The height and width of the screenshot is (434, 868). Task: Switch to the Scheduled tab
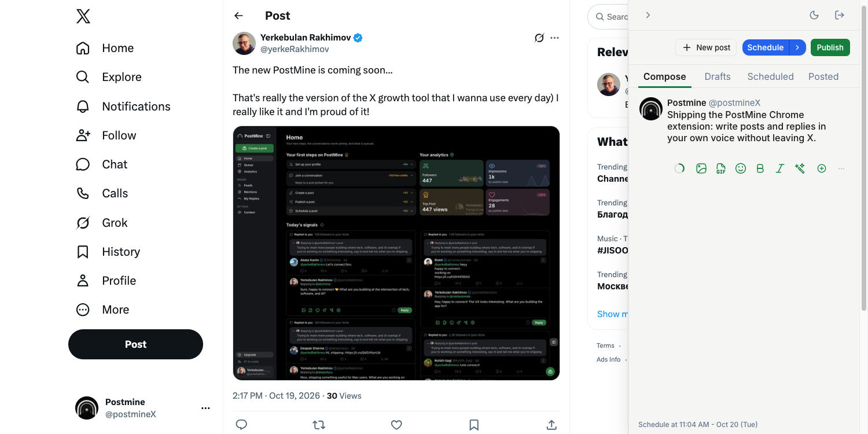(x=770, y=76)
